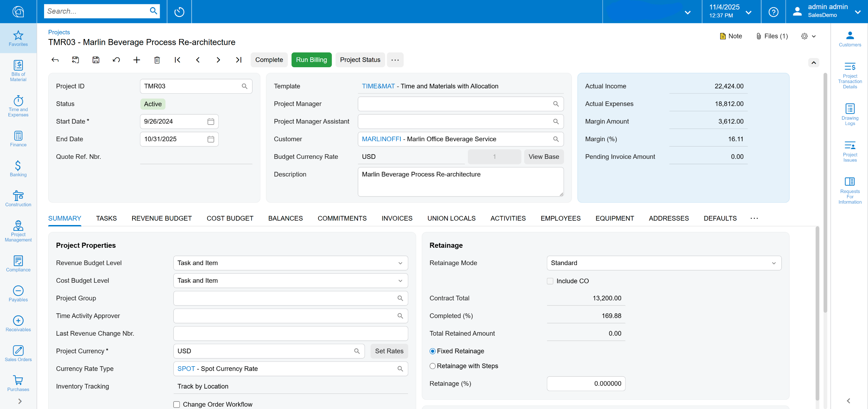Image resolution: width=868 pixels, height=409 pixels.
Task: Expand Revenue Budget Level dropdown
Action: coord(400,263)
